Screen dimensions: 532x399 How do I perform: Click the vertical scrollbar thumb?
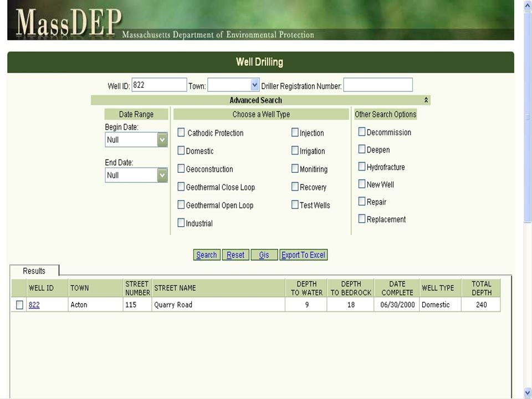click(x=528, y=117)
